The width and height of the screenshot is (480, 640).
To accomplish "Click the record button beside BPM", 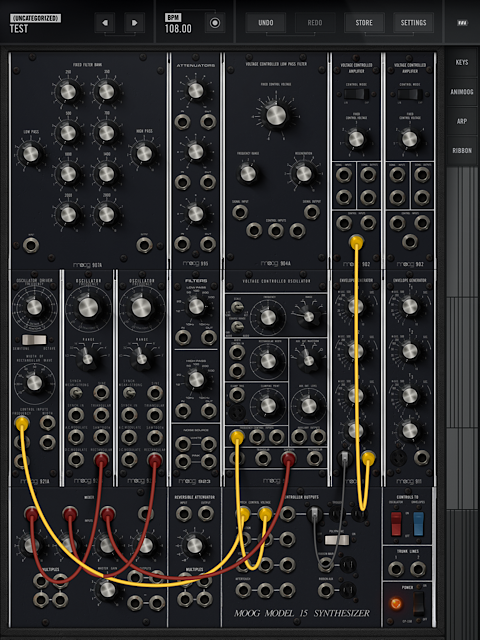I will (x=215, y=23).
